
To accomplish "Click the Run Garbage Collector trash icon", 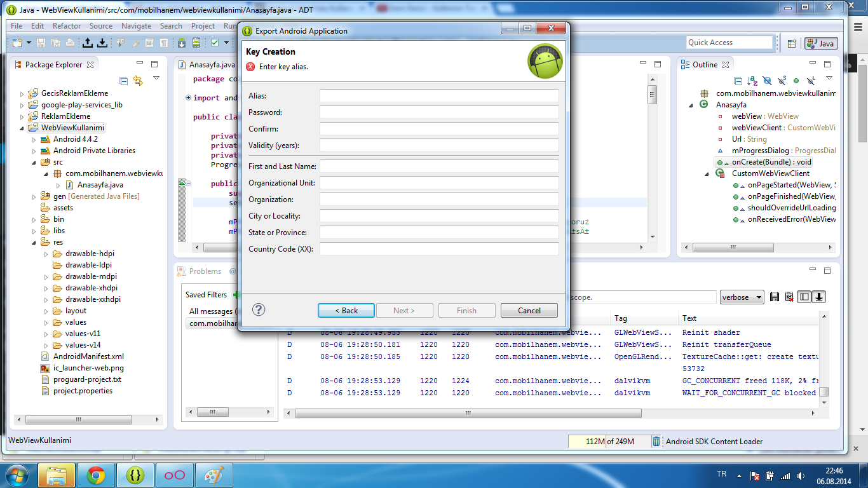I will click(656, 442).
